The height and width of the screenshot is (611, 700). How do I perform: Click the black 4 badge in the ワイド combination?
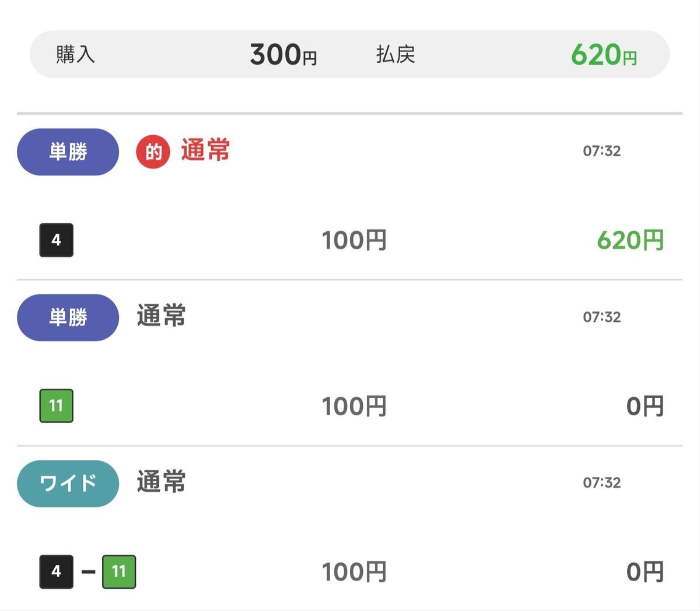56,571
